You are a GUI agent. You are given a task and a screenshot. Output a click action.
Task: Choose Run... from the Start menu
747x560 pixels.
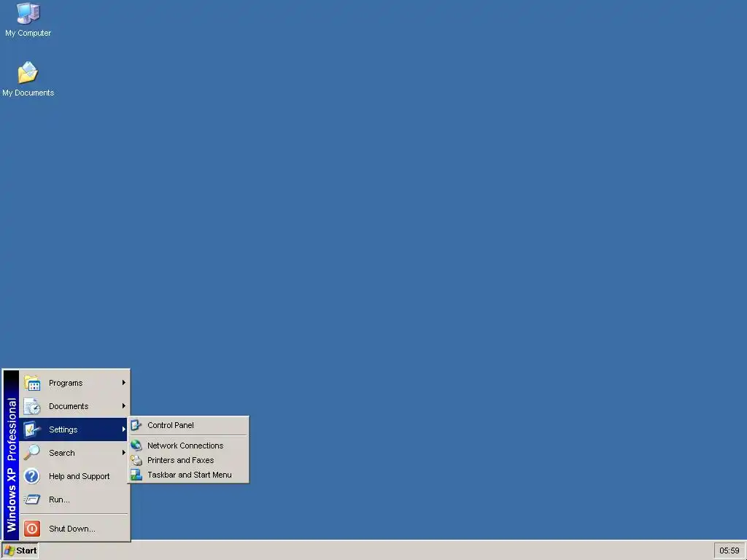point(74,499)
